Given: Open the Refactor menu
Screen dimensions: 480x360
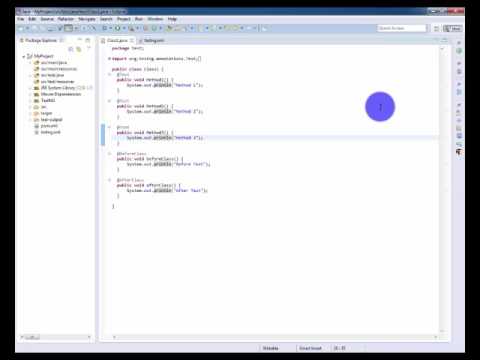Looking at the screenshot, I should coord(65,19).
